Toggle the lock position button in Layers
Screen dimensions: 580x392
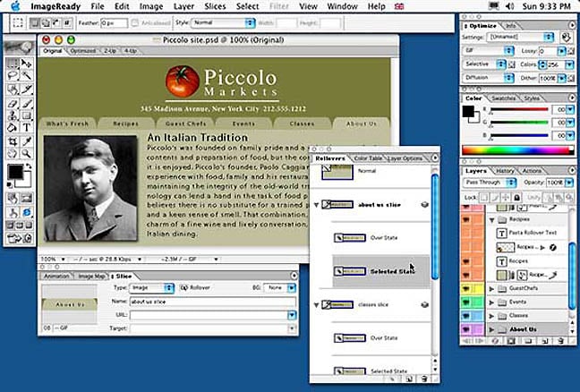pyautogui.click(x=506, y=197)
